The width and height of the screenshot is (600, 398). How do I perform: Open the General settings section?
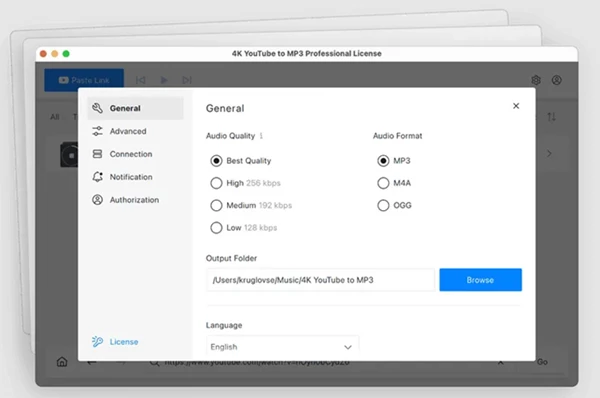click(x=135, y=108)
